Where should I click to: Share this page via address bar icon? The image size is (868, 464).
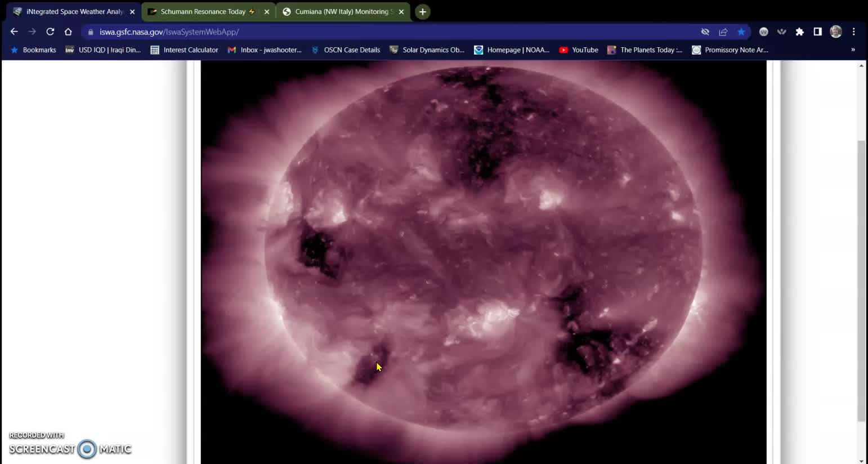click(x=723, y=32)
